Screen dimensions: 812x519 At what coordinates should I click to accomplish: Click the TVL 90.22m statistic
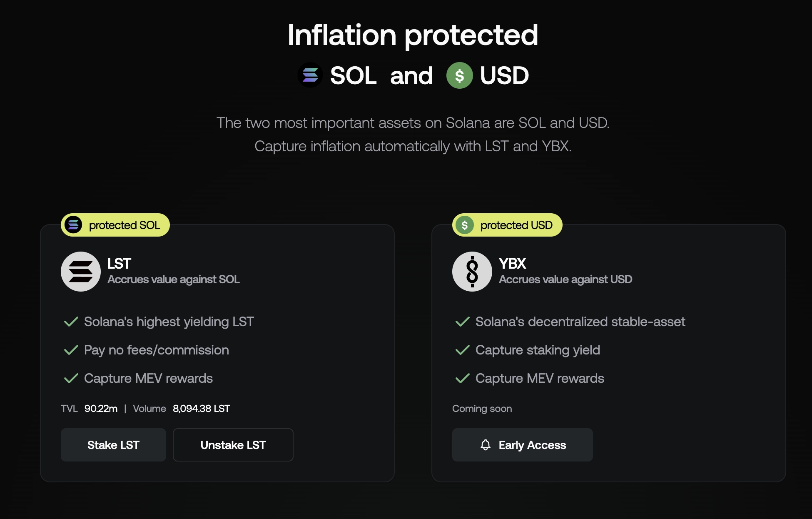coord(89,409)
